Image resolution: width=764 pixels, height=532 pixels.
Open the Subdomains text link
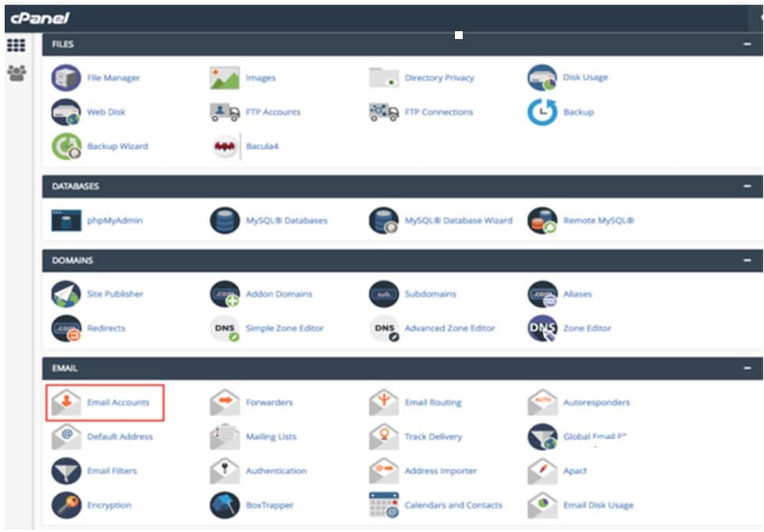[430, 294]
